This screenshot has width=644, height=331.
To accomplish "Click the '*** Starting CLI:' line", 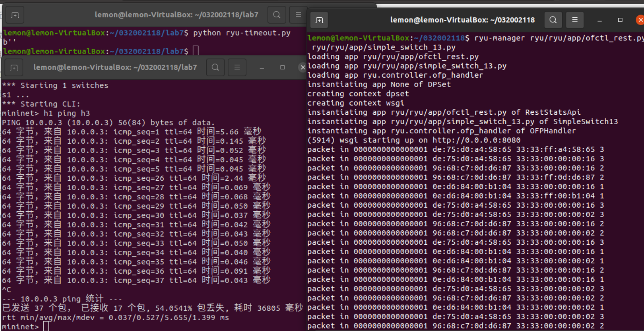I will (41, 104).
